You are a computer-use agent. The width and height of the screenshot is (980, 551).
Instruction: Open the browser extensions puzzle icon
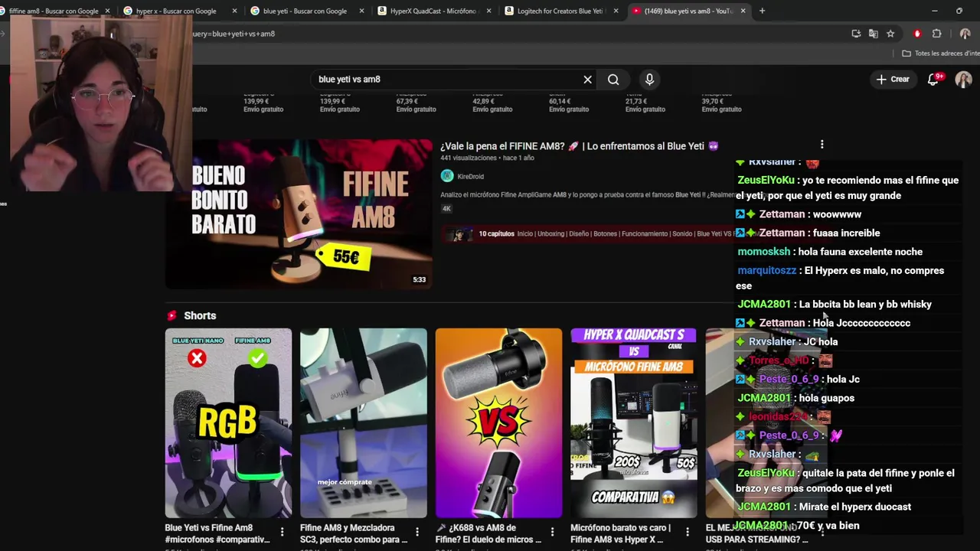pos(936,34)
